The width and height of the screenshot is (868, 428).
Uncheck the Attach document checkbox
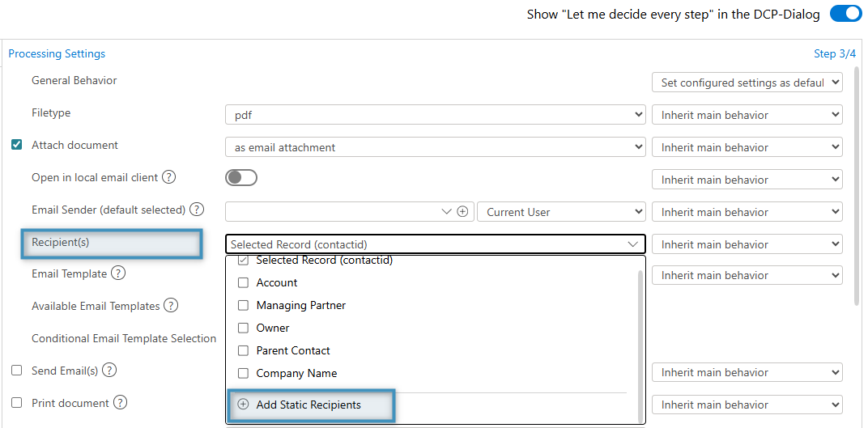click(x=16, y=146)
